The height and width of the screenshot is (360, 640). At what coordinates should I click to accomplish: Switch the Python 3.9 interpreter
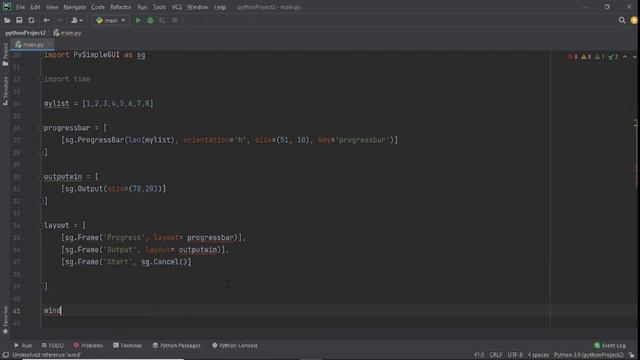pos(589,355)
